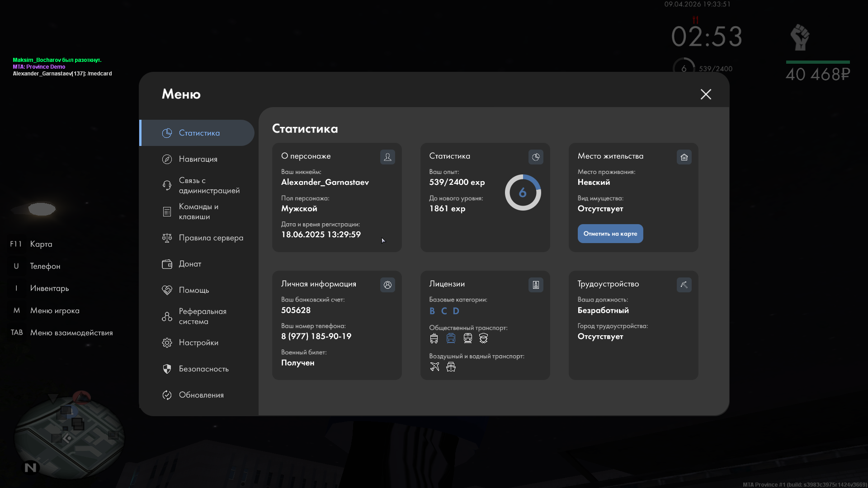This screenshot has height=488, width=868.
Task: Click the boat license icon
Action: click(x=451, y=366)
